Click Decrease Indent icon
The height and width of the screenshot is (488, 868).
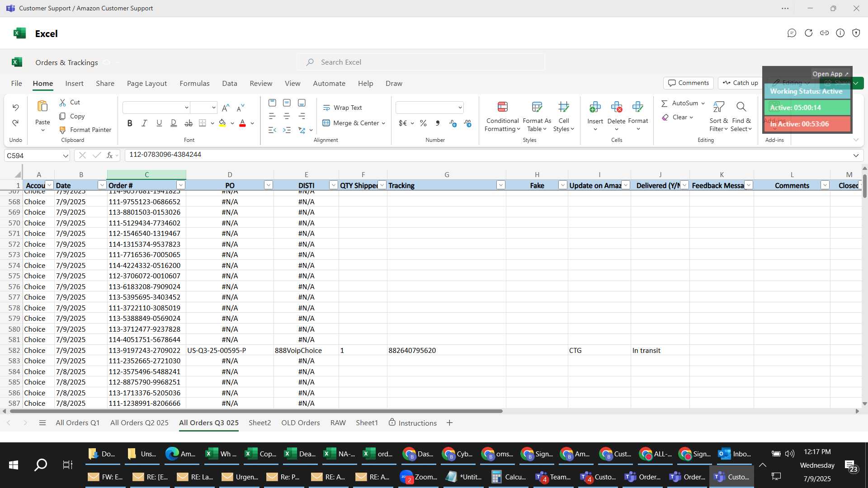(x=272, y=130)
